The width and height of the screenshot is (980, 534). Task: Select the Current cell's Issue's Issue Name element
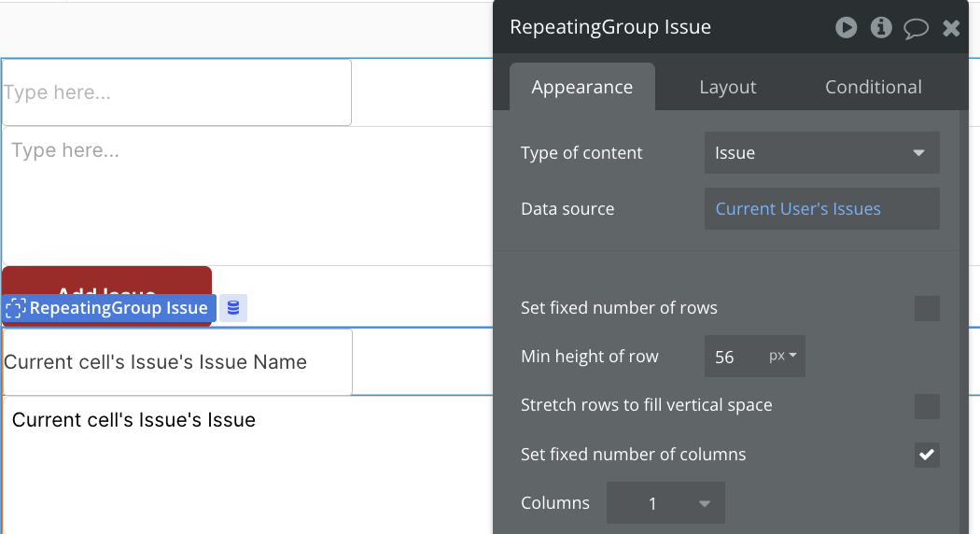point(177,362)
